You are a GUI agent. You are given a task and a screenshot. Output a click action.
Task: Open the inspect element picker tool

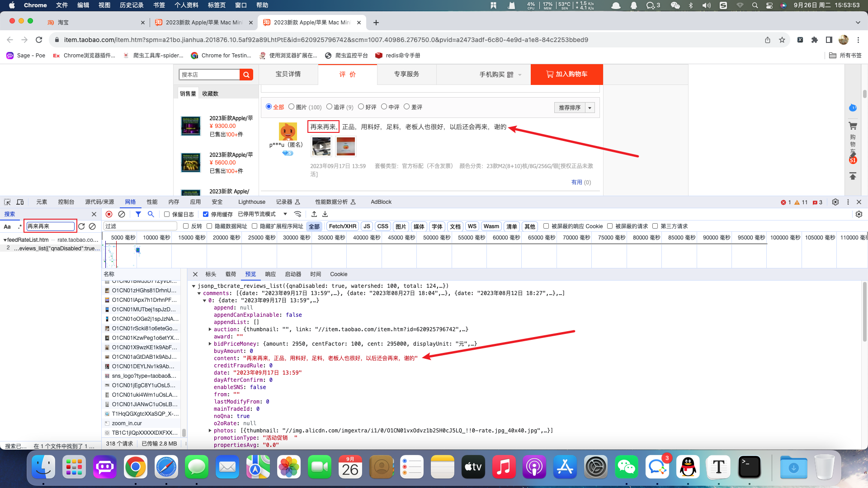7,202
